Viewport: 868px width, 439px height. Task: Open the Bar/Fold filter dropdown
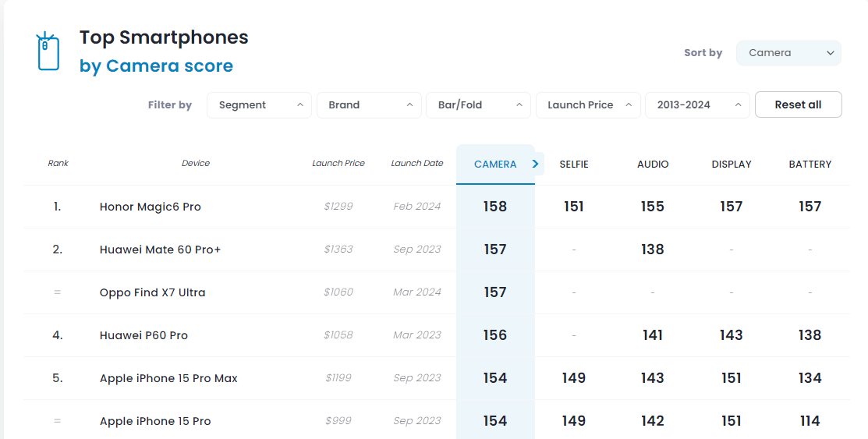(478, 104)
